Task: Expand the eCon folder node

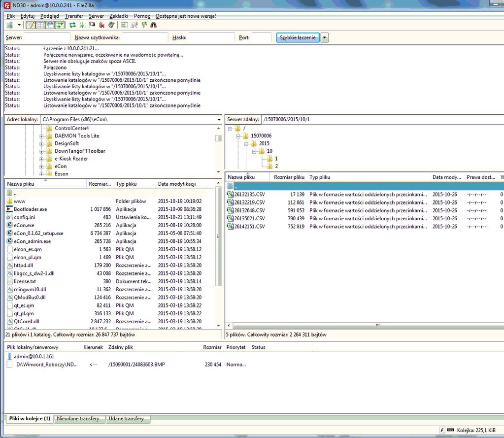Action: pos(41,167)
